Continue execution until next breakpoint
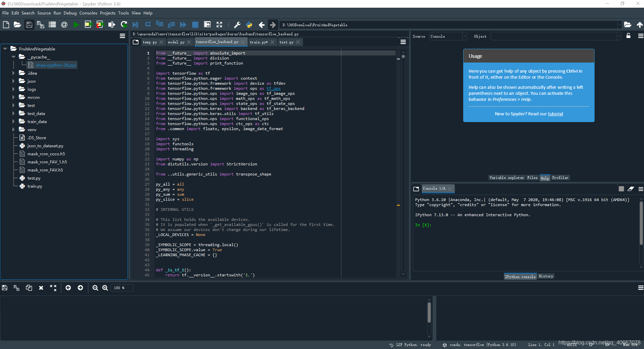Image resolution: width=644 pixels, height=349 pixels. click(x=183, y=25)
